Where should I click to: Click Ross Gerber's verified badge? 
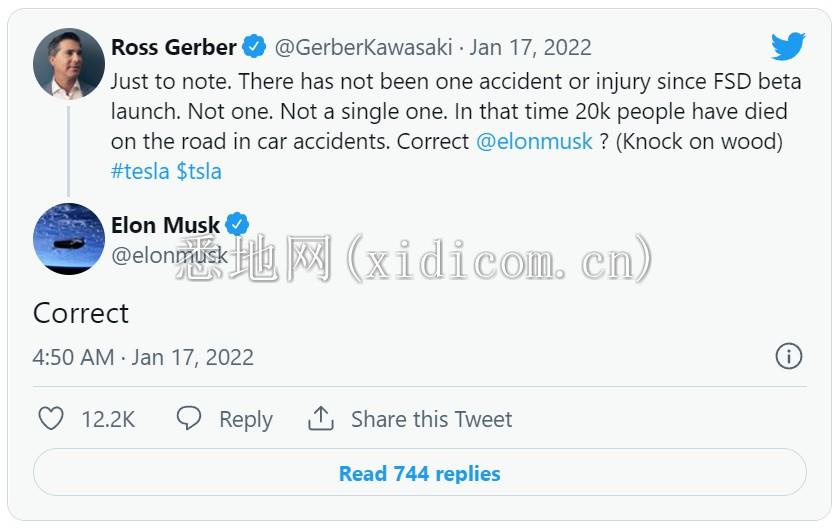tap(254, 46)
